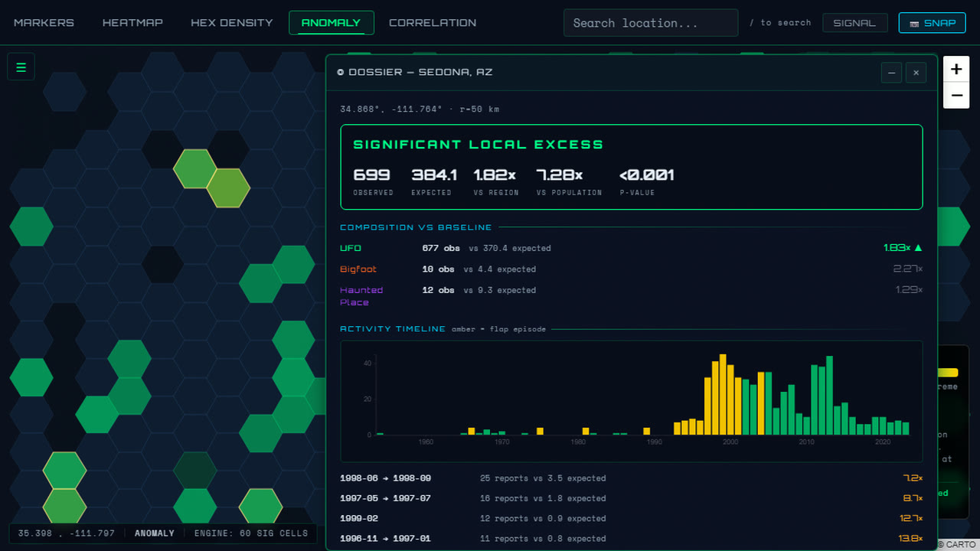Select the Haunted Place composition label
Image resolution: width=980 pixels, height=551 pixels.
(x=361, y=296)
